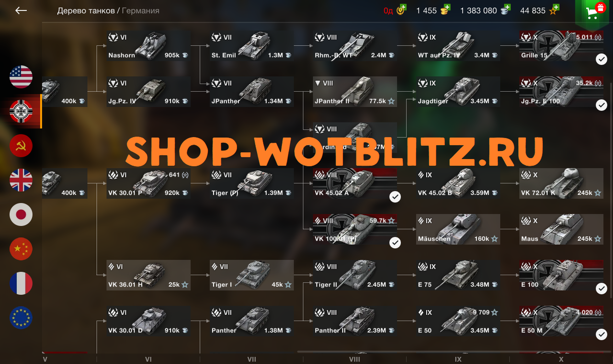Select the Soviet Union flag icon
Screen dimensions: 613x364
(x=21, y=146)
